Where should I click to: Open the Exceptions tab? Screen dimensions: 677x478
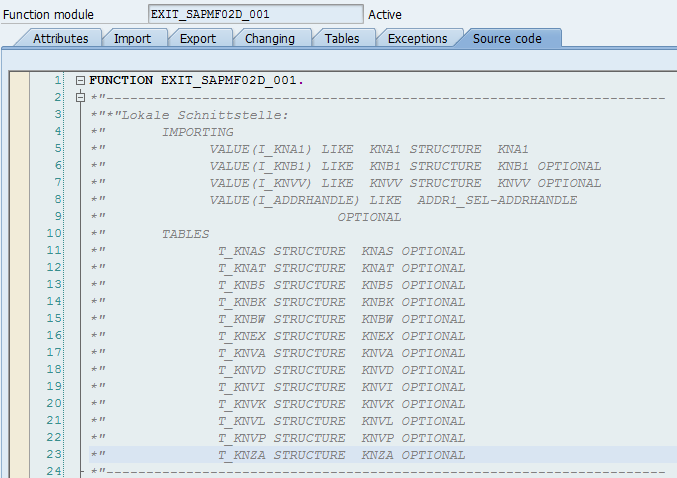coord(418,38)
